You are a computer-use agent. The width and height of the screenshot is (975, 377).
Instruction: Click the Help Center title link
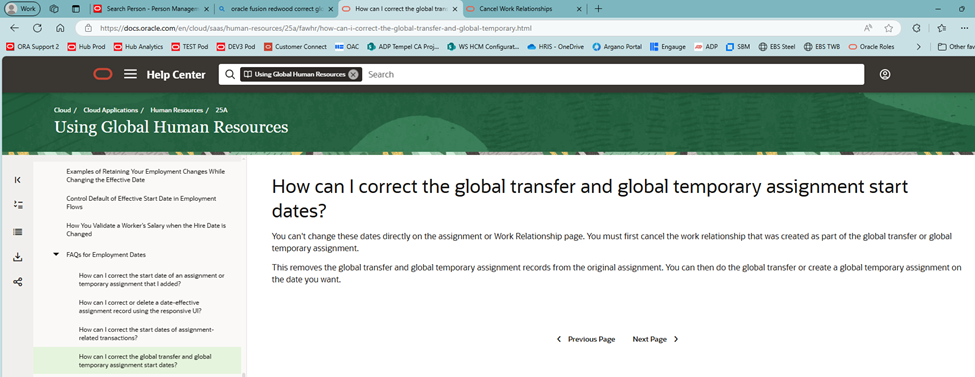click(x=176, y=75)
